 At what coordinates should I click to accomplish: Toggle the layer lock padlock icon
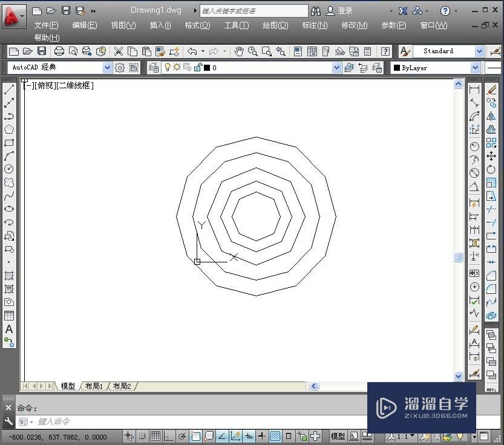(199, 67)
